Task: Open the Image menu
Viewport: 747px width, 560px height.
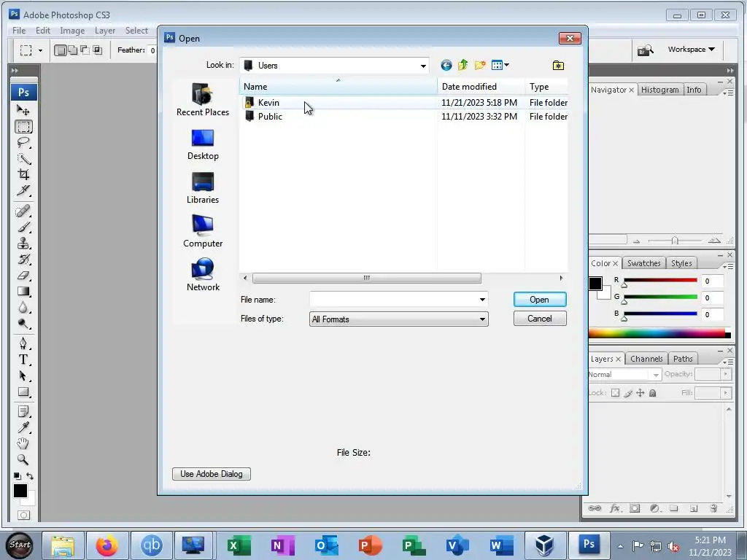Action: [72, 31]
